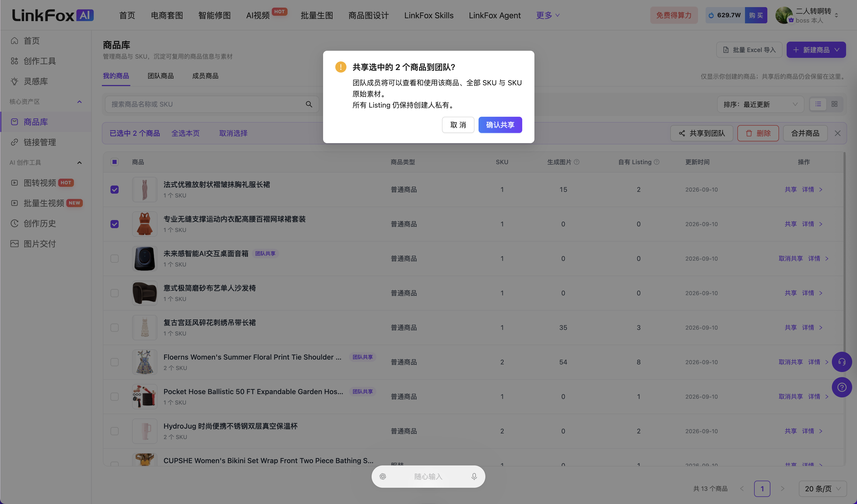
Task: Click the 自有 Listing info icon
Action: tap(657, 162)
